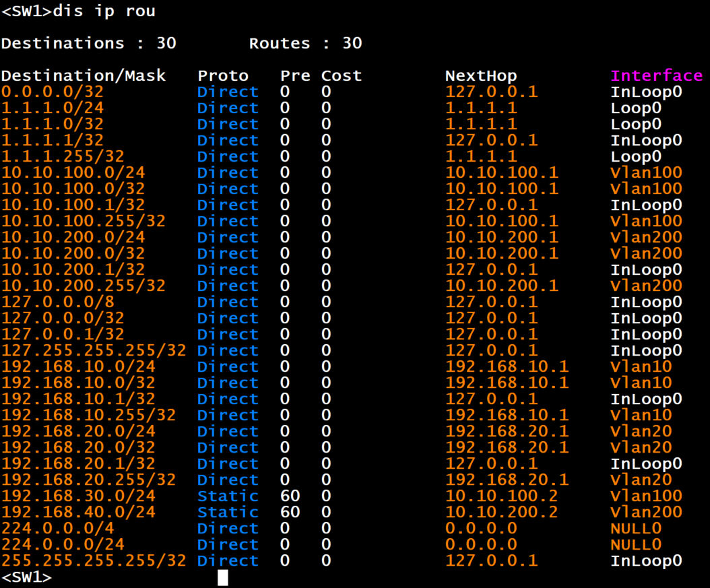Select destination 192.168.20.1/32
This screenshot has height=588, width=710.
tap(78, 464)
